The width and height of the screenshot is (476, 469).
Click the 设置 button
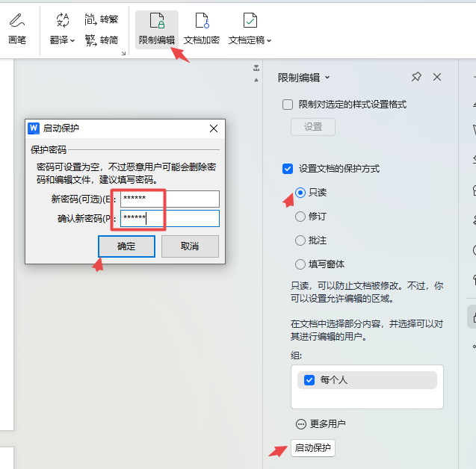tap(313, 127)
